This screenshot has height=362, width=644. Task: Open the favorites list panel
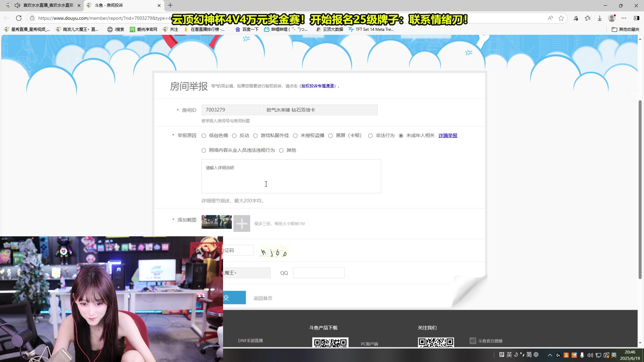[x=588, y=18]
